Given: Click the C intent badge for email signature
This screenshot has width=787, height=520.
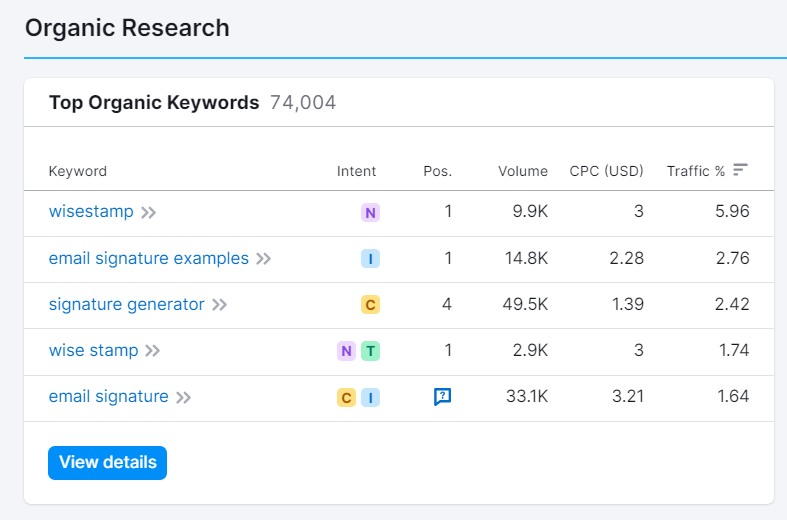Looking at the screenshot, I should 346,398.
